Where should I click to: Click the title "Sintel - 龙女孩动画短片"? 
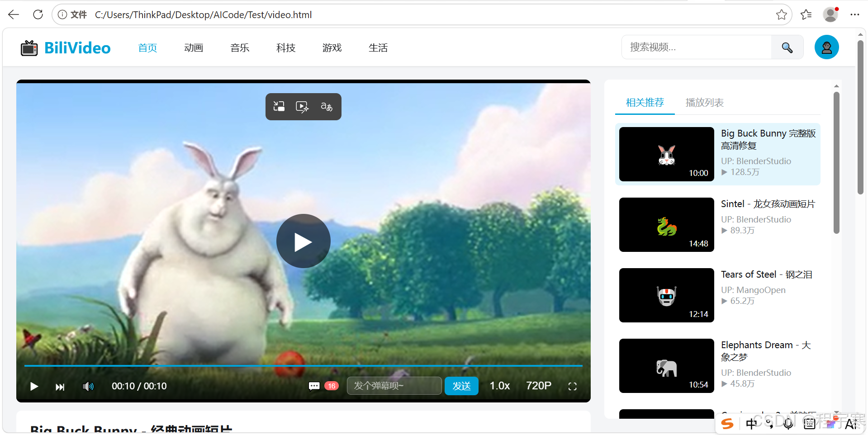click(768, 204)
